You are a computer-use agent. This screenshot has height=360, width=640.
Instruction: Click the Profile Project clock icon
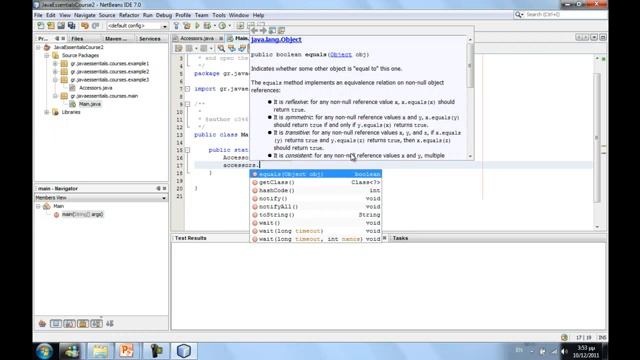(222, 26)
